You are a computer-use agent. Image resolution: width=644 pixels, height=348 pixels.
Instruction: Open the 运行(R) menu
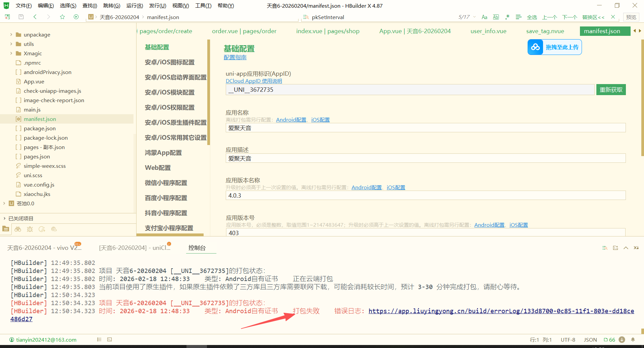click(135, 6)
